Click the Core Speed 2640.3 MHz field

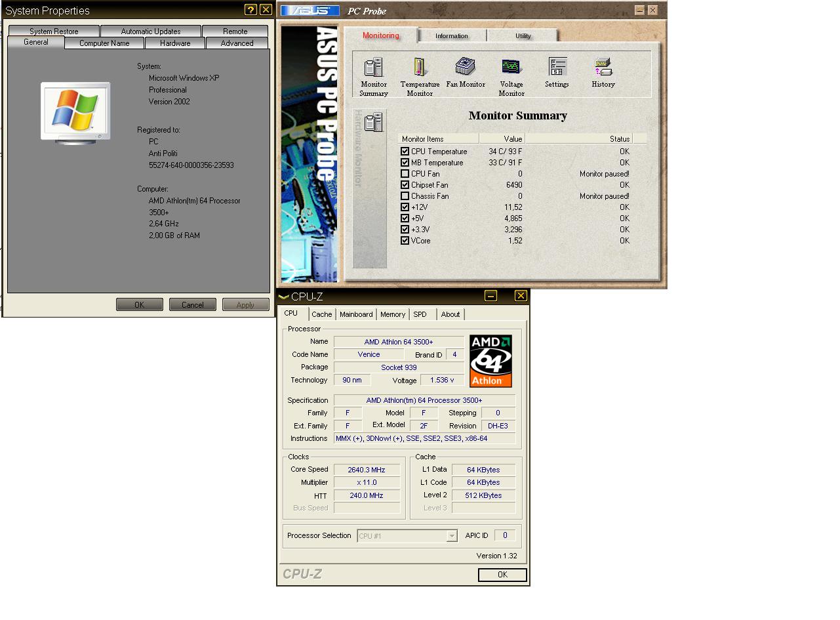pos(367,470)
